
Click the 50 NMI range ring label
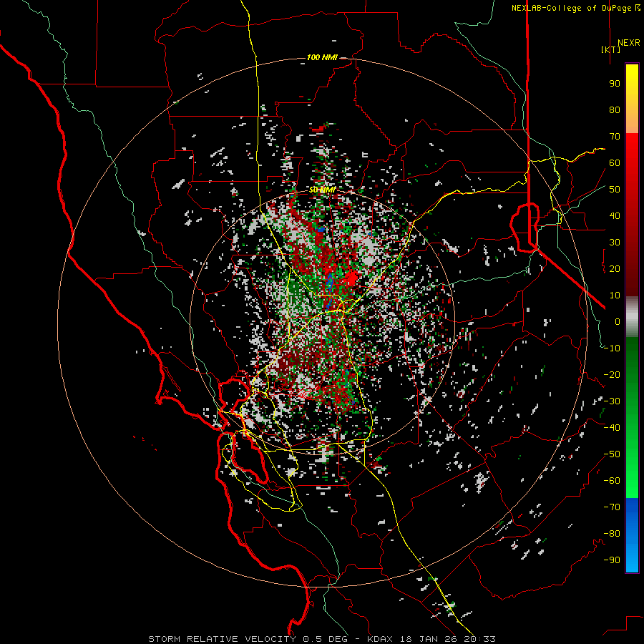323,190
